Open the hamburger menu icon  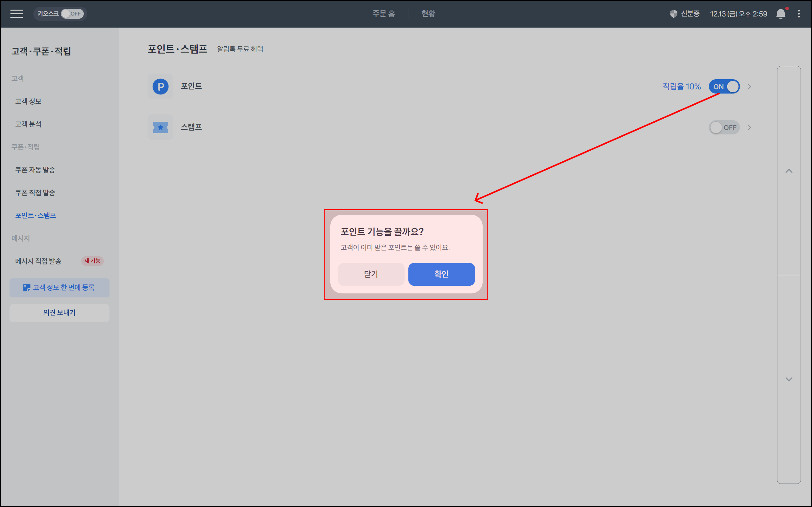[x=17, y=14]
